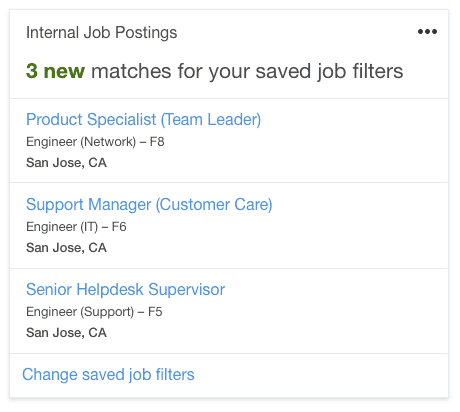
Task: Click the green "3 new" count
Action: (x=55, y=71)
